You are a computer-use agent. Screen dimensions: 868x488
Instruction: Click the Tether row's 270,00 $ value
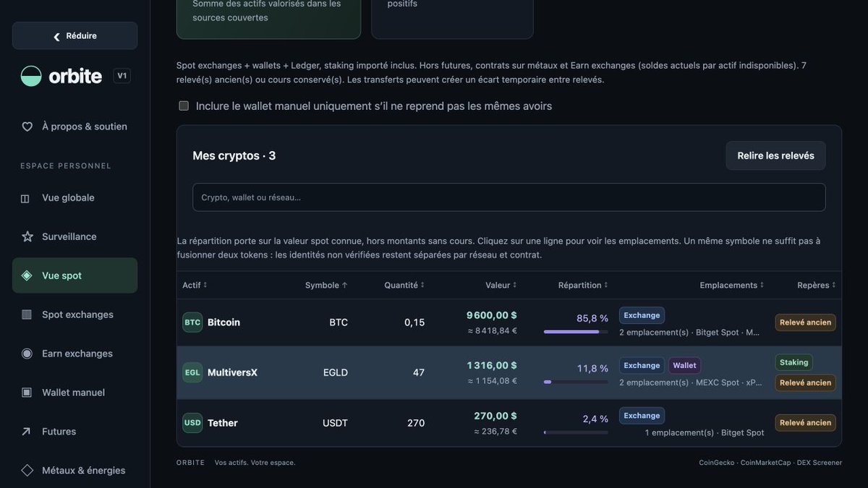495,416
